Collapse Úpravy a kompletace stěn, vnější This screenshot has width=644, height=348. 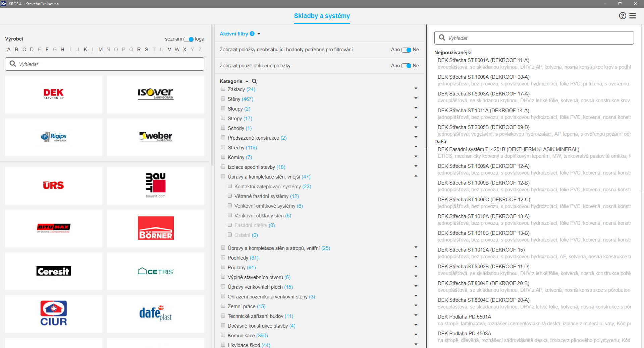pyautogui.click(x=416, y=176)
